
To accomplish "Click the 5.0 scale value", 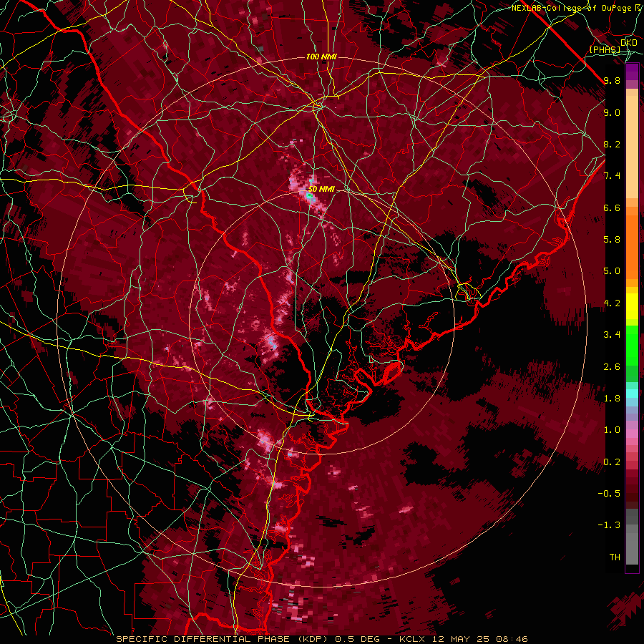I will [612, 271].
